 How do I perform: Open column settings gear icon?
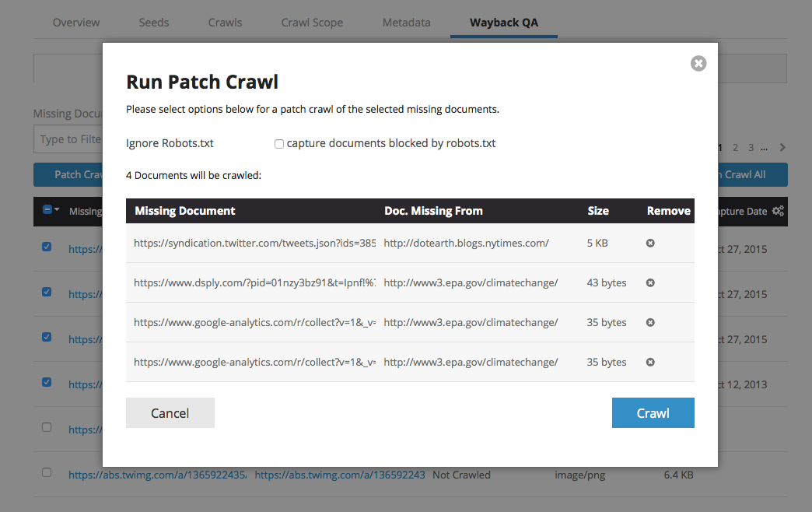tap(778, 211)
